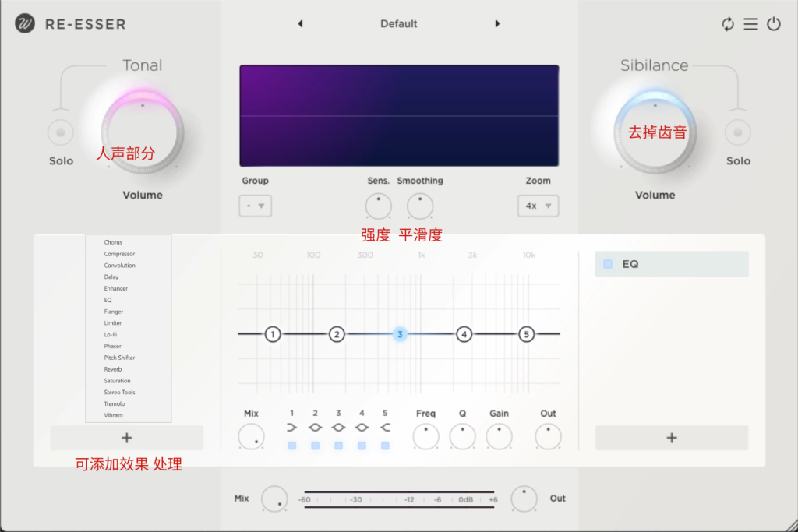Select the EQ slot in Sibilance chain

(x=672, y=264)
